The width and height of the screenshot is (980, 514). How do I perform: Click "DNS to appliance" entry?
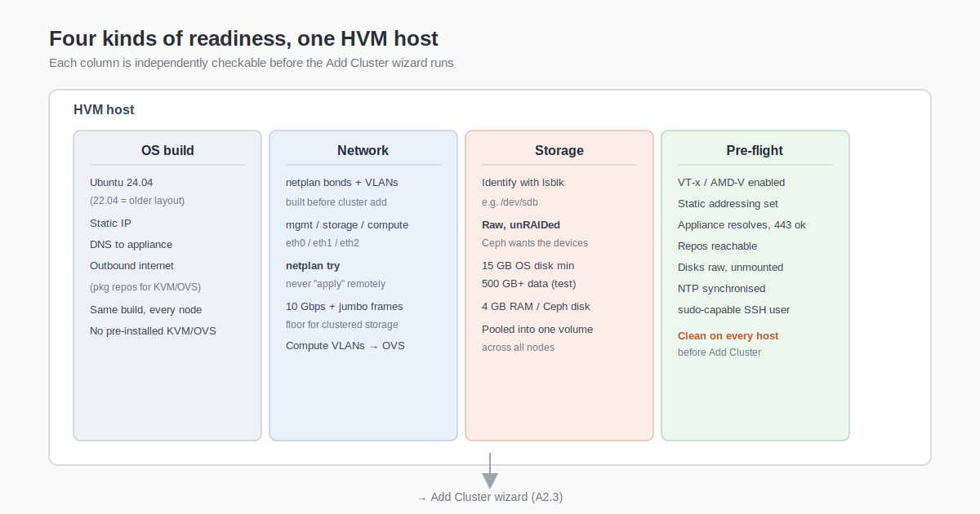131,245
